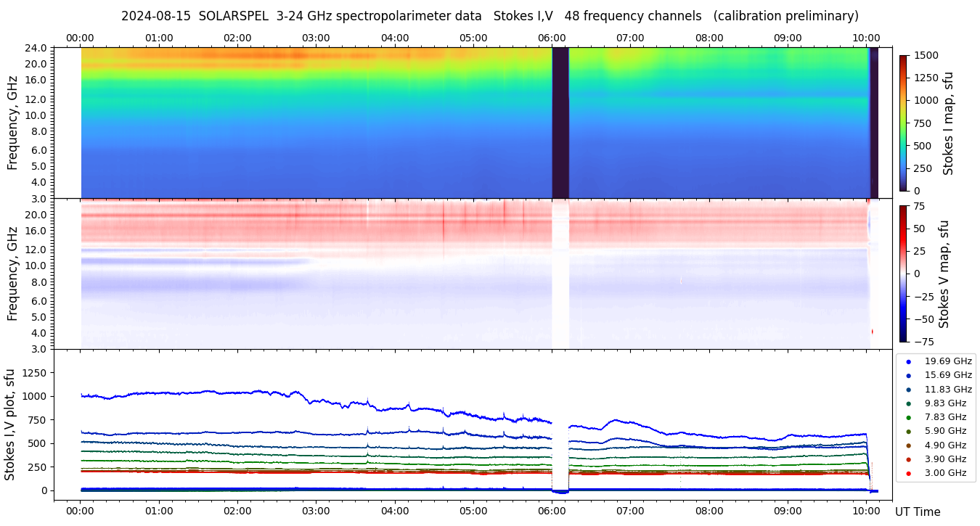Screen dimensions: 980x526
Task: Click the 15.69 GHz legend marker dot
Action: click(908, 375)
